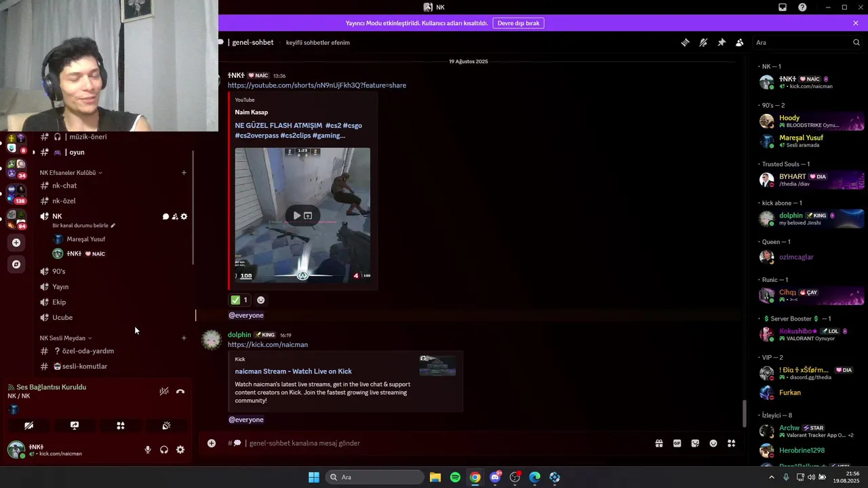Viewport: 868px width, 488px height.
Task: Collapse the 'NK Efsaneler Kulübü' category
Action: [x=71, y=173]
